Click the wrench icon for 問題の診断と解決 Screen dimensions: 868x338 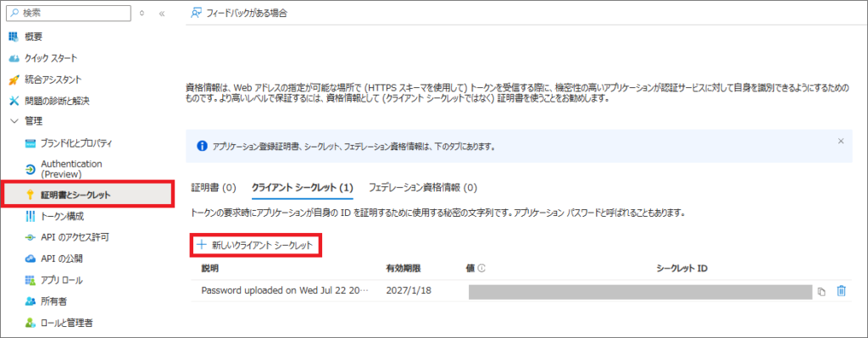pos(14,101)
